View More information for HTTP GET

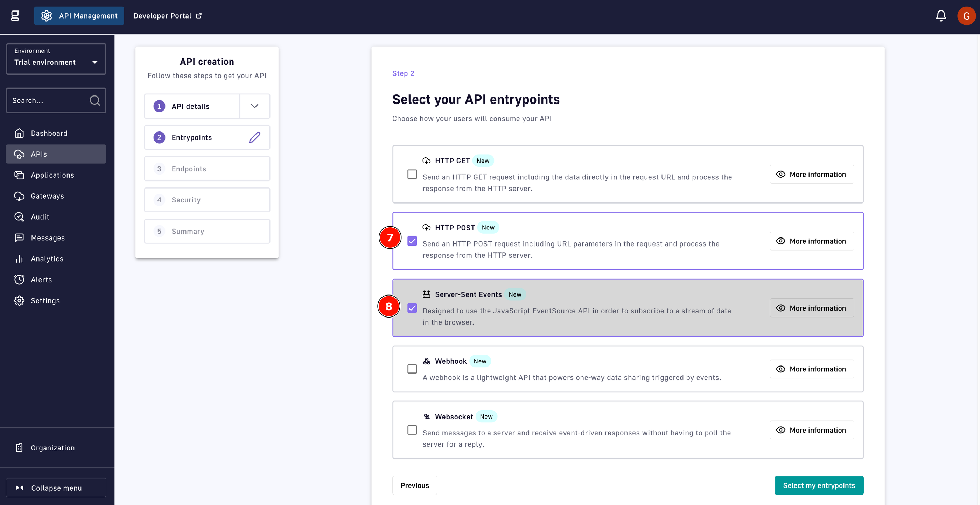(811, 174)
